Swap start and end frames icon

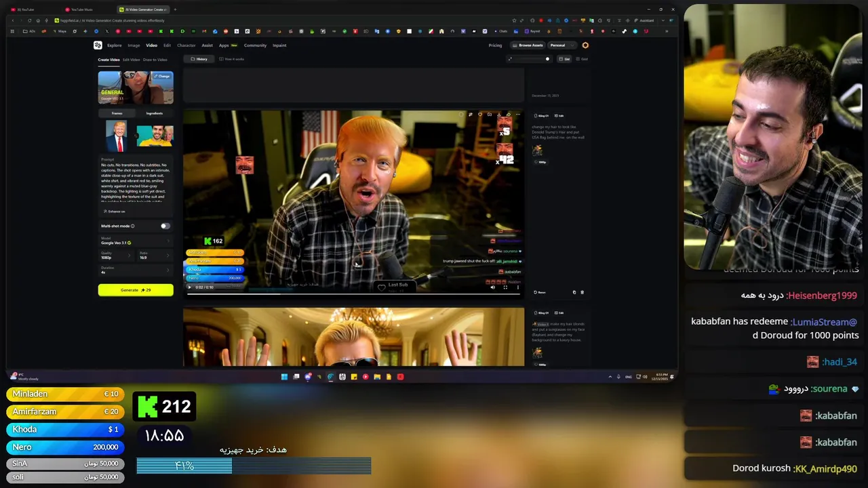point(135,136)
